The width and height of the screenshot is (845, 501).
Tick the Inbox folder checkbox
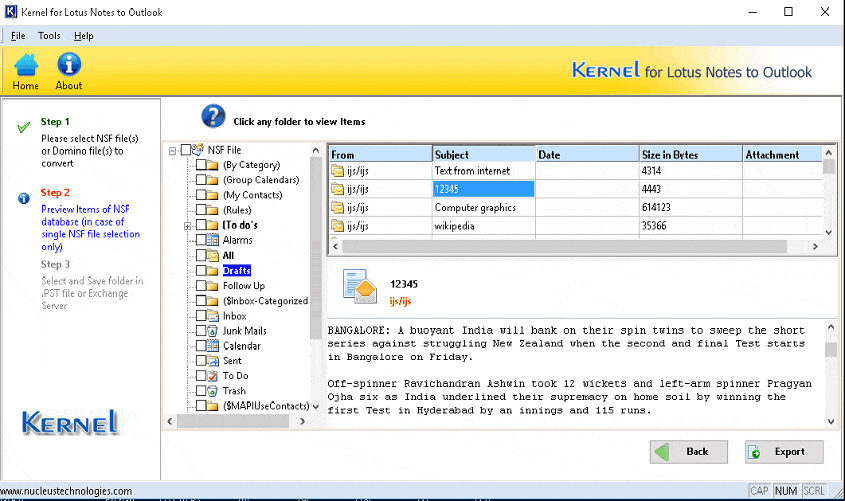201,316
